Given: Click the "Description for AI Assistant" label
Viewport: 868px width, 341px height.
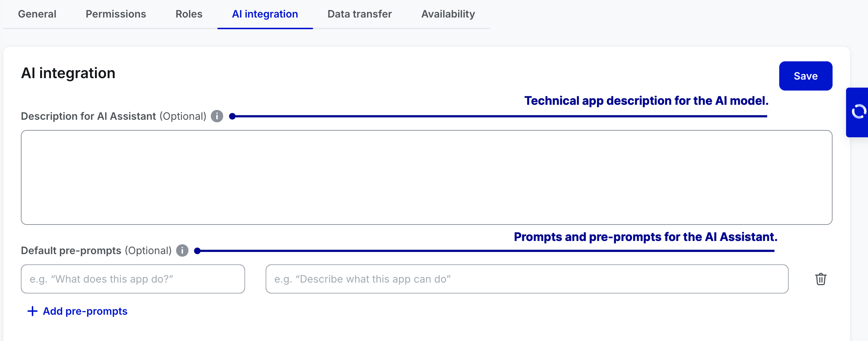Looking at the screenshot, I should click(88, 116).
